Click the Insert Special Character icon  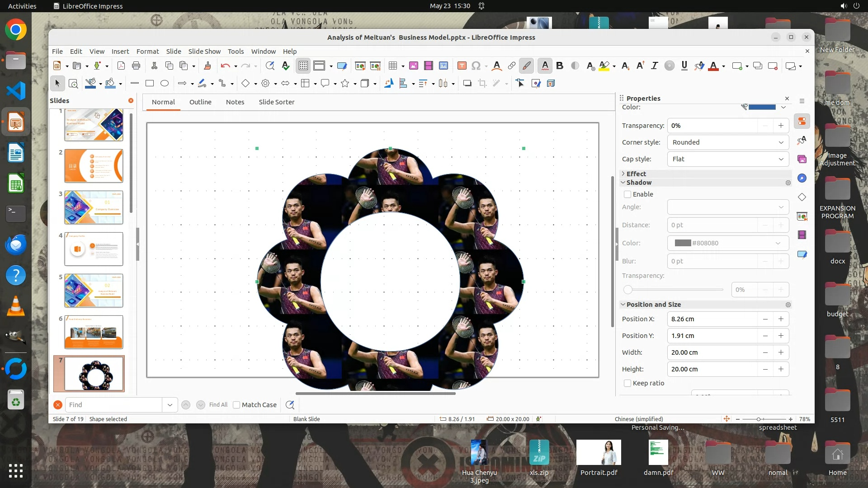(476, 66)
